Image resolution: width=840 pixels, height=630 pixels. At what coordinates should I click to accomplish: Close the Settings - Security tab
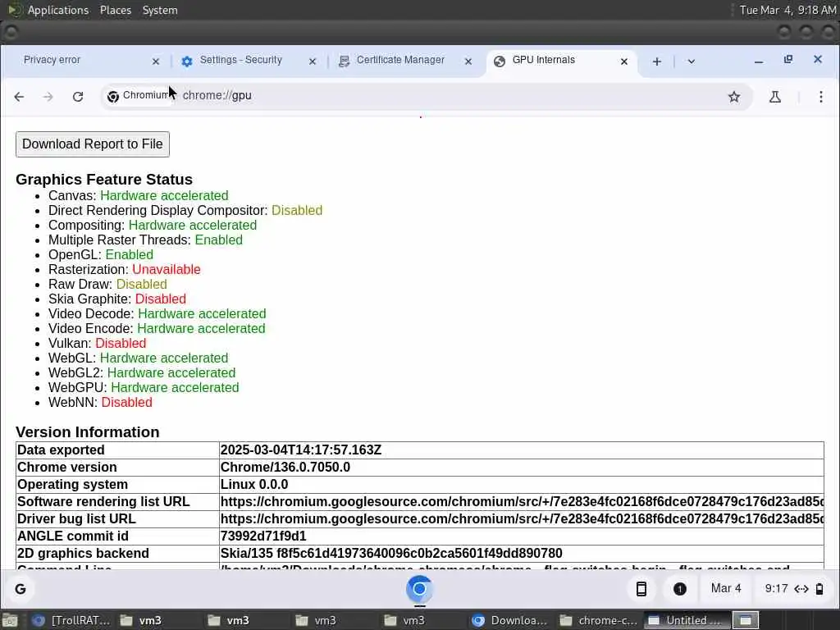click(313, 62)
